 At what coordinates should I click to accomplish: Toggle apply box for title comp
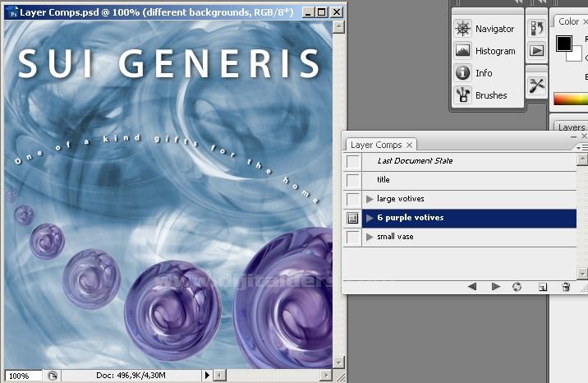pos(353,181)
